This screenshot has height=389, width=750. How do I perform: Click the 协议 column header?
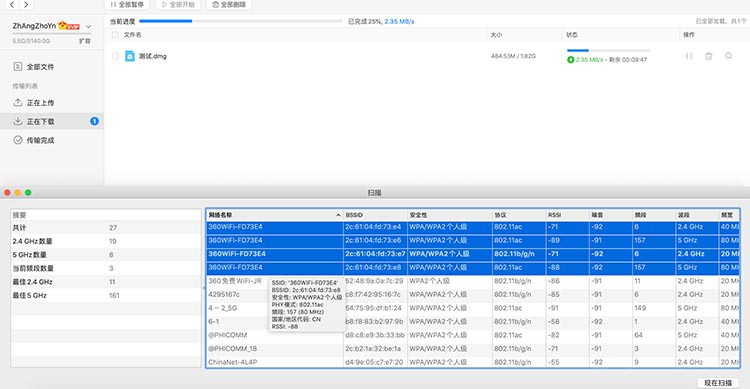pyautogui.click(x=519, y=215)
